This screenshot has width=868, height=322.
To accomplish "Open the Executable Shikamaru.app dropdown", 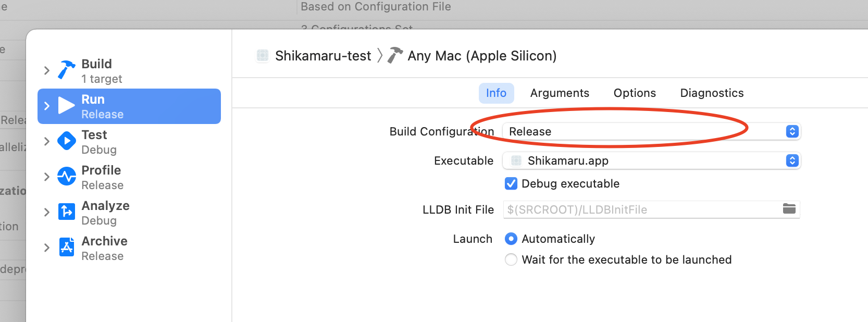I will 651,160.
